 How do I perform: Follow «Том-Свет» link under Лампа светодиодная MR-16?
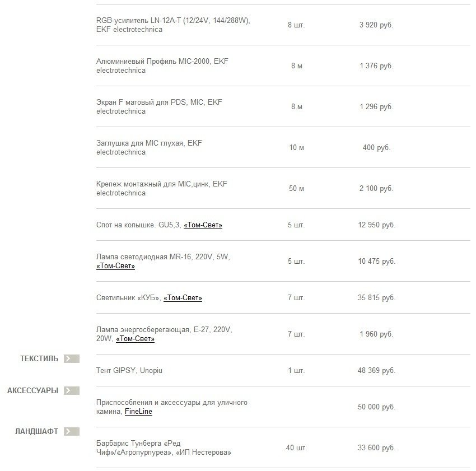pyautogui.click(x=115, y=266)
